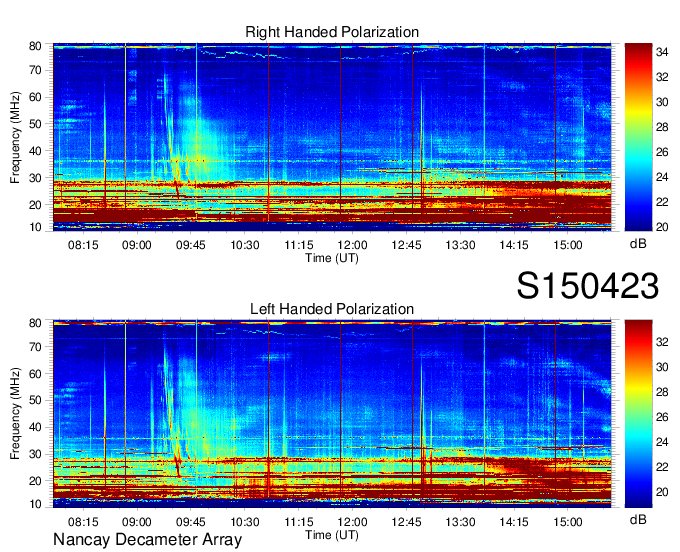The image size is (680, 552).
Task: Click the 10 MHz tick on the Right Handed frequency axis
Action: click(x=36, y=227)
